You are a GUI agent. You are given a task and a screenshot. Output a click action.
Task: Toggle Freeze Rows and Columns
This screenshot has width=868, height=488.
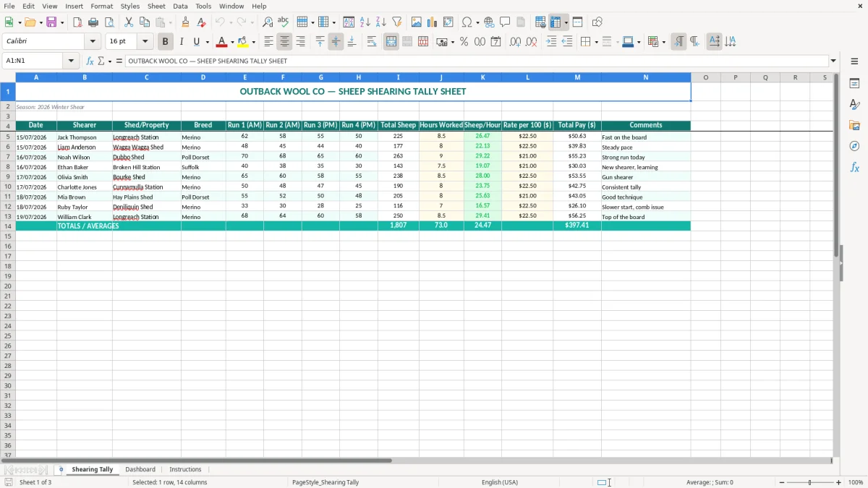(556, 22)
